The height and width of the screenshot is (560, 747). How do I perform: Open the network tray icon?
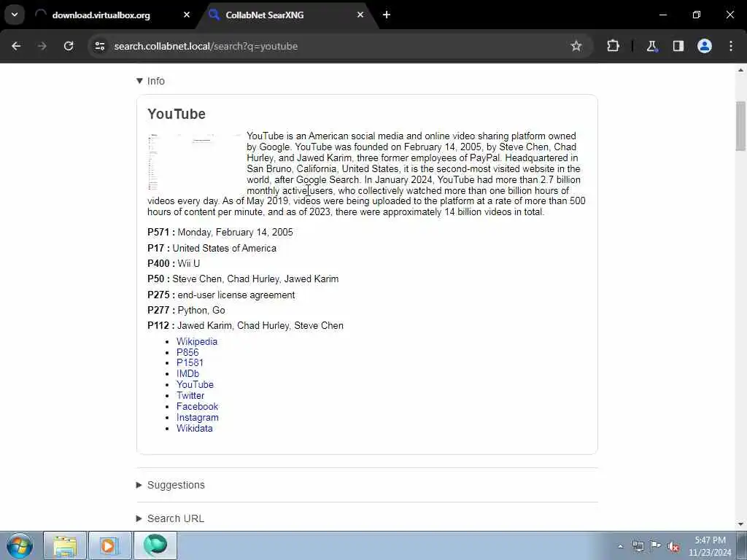tap(638, 546)
